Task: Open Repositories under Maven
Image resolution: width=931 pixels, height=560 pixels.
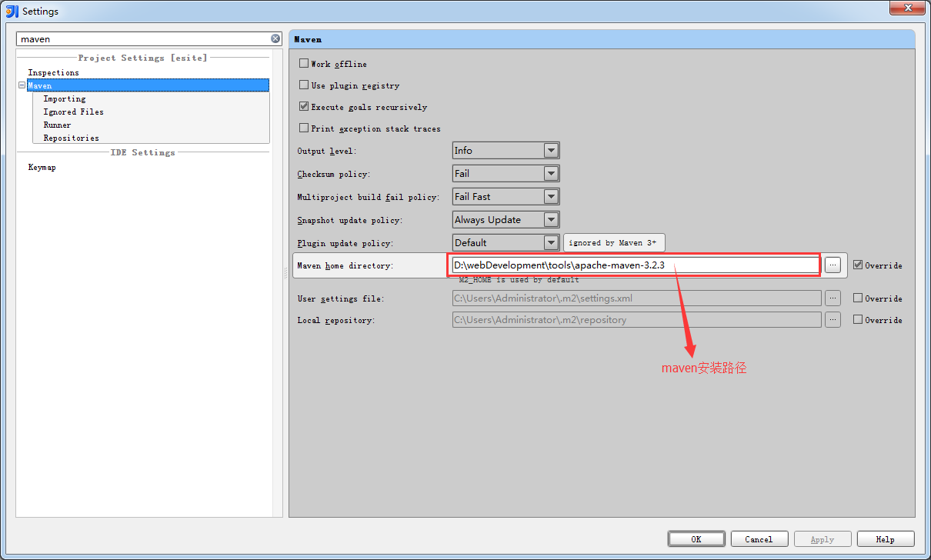Action: click(x=71, y=138)
